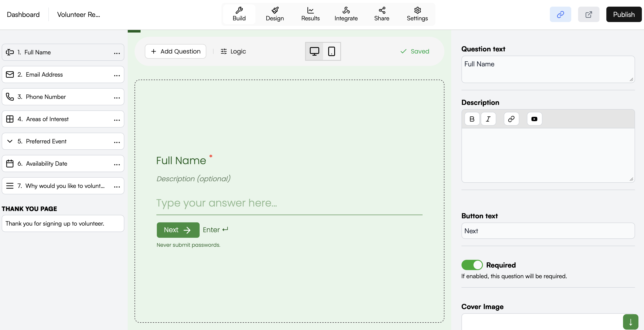This screenshot has height=330, width=644.
Task: Apply bold in the Description toolbar
Action: point(472,119)
